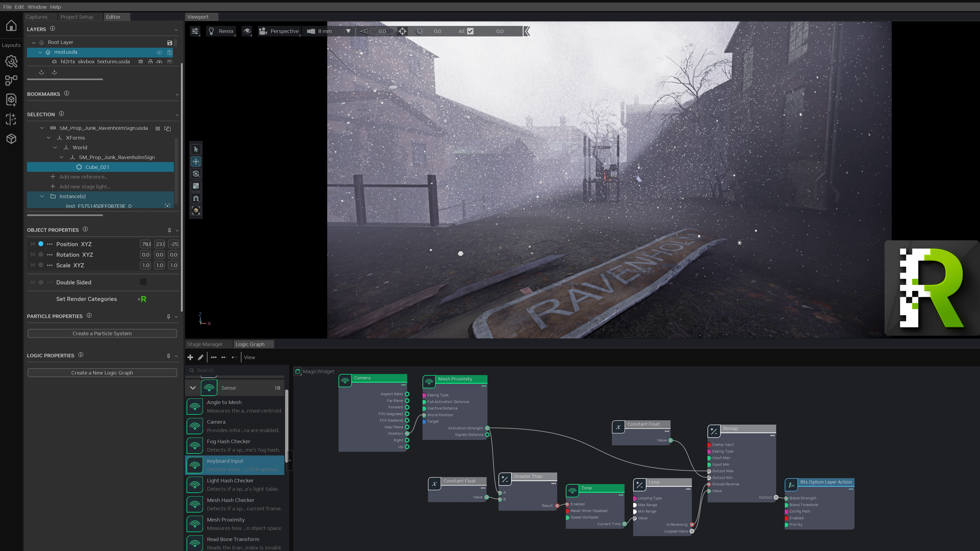
Task: Collapse the Sense node category
Action: [193, 388]
